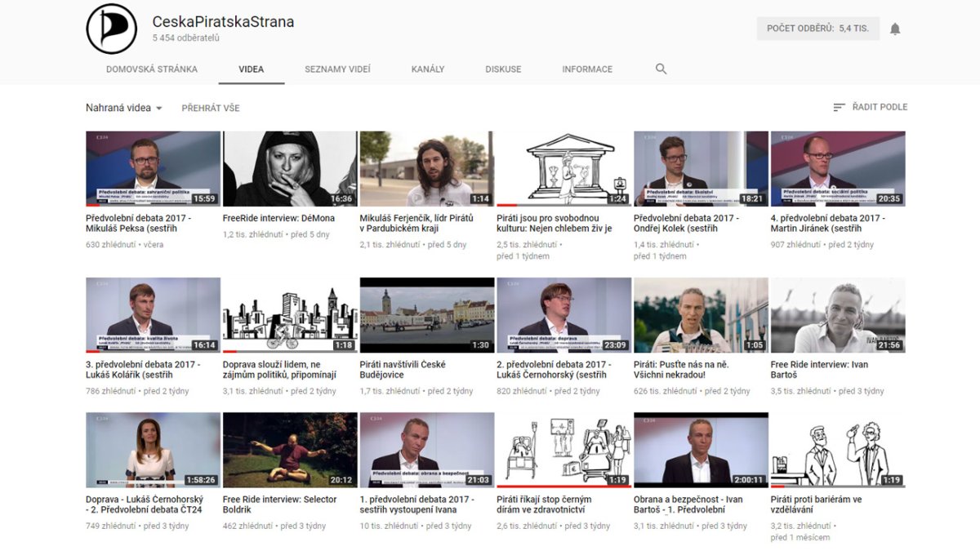This screenshot has height=551, width=980.
Task: Click the POČET ODBĚRŮ subscribe button
Action: pos(817,29)
